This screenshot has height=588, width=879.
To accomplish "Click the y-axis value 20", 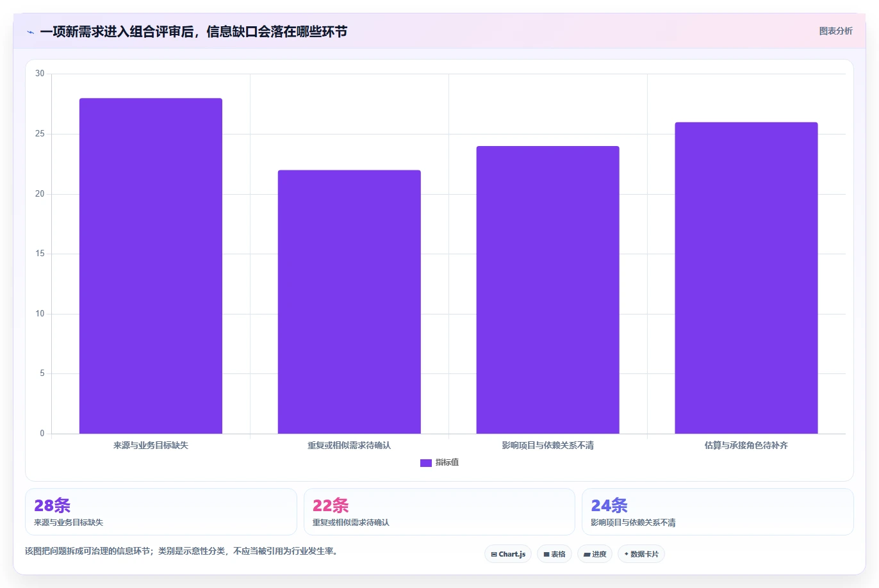I will pyautogui.click(x=40, y=194).
